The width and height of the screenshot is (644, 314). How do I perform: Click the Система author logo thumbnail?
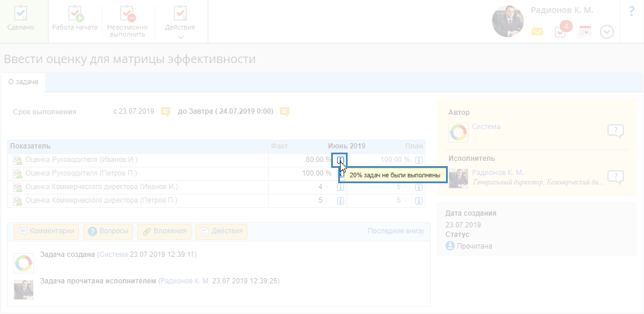[458, 133]
